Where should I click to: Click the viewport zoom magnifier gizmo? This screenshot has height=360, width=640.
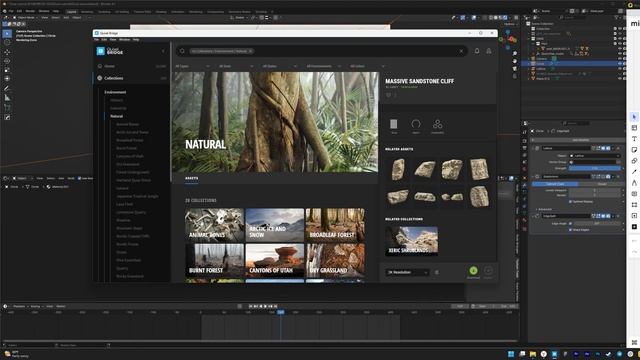(x=514, y=53)
